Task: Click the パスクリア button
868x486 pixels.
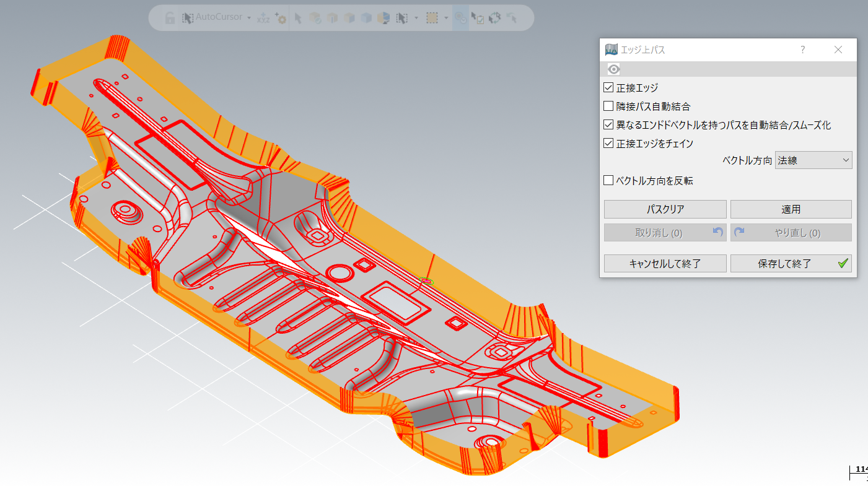Action: click(665, 209)
